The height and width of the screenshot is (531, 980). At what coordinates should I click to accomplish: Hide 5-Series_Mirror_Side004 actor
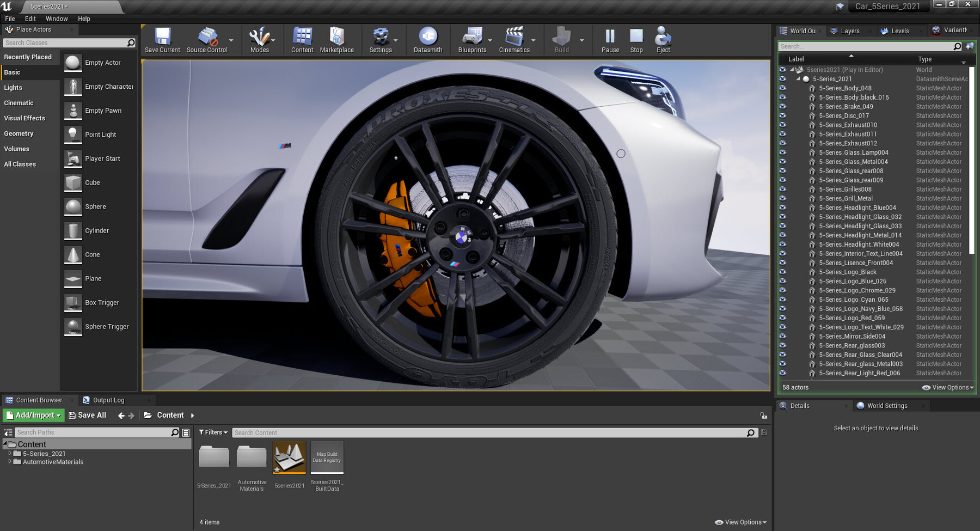coord(782,336)
